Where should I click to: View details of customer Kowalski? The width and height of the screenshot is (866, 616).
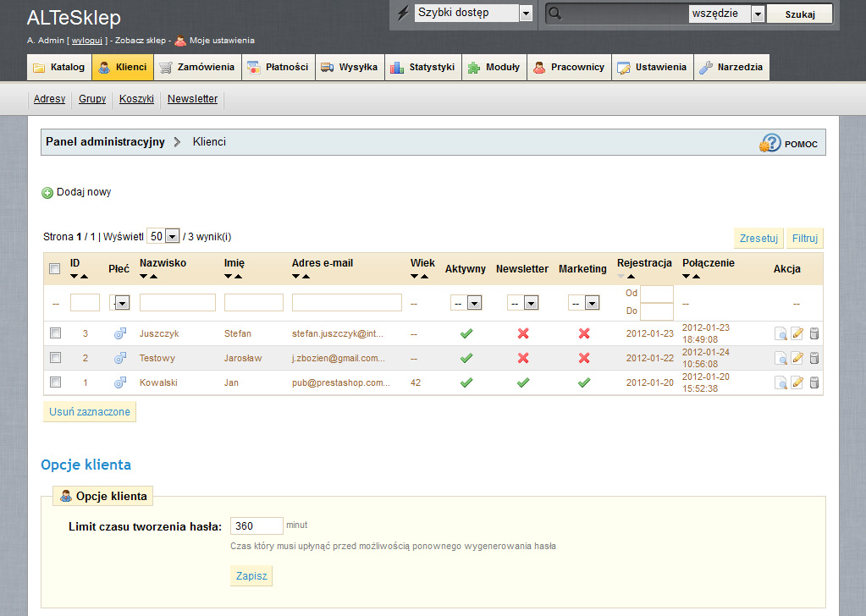click(781, 382)
